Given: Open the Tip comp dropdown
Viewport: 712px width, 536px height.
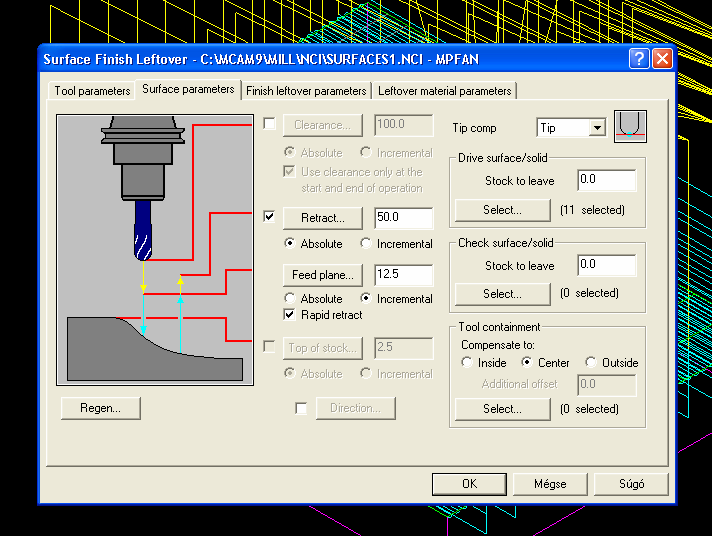Looking at the screenshot, I should pyautogui.click(x=598, y=128).
